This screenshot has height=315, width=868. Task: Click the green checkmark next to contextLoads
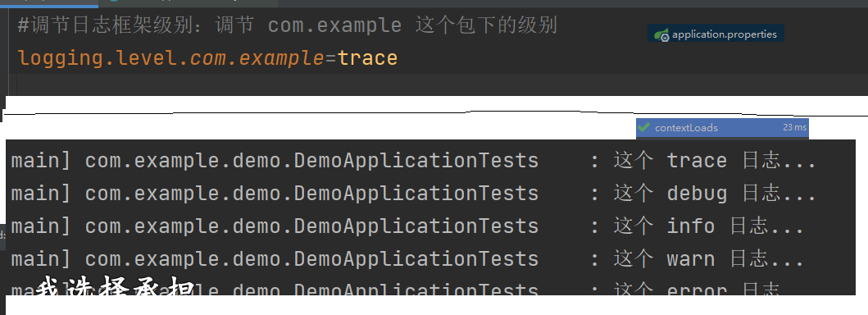(x=643, y=127)
